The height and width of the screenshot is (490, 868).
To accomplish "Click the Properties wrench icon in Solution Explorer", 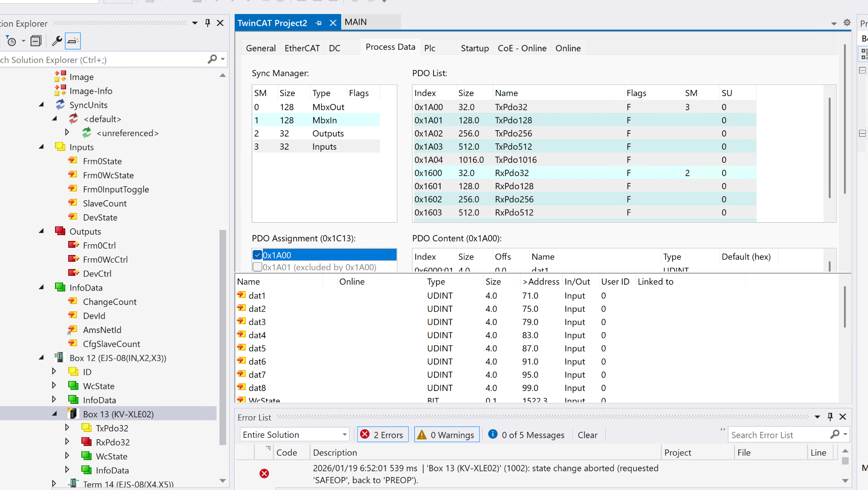I will (57, 41).
